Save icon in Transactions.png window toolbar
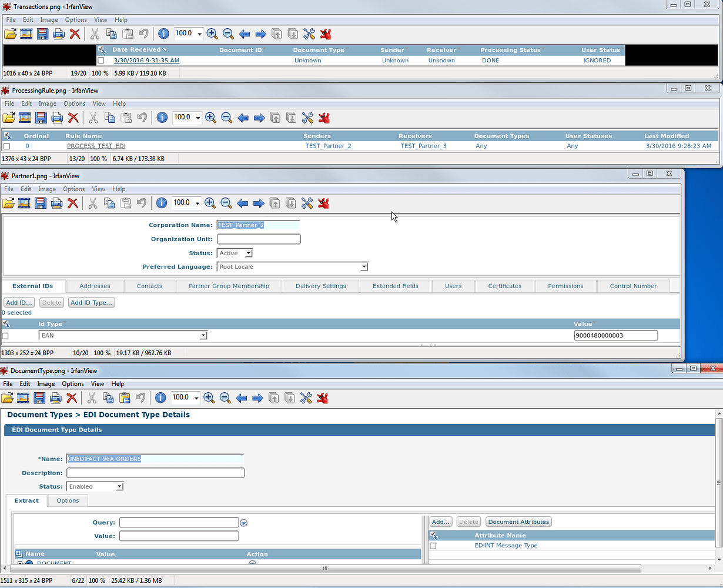Image resolution: width=723 pixels, height=588 pixels. click(42, 34)
